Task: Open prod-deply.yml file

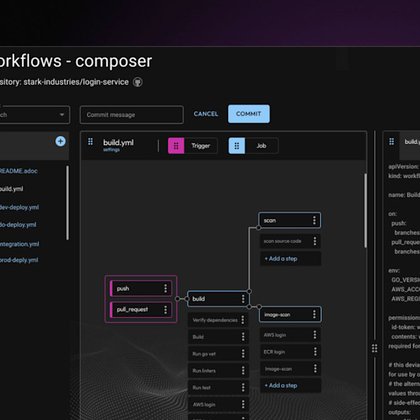Action: [19, 260]
